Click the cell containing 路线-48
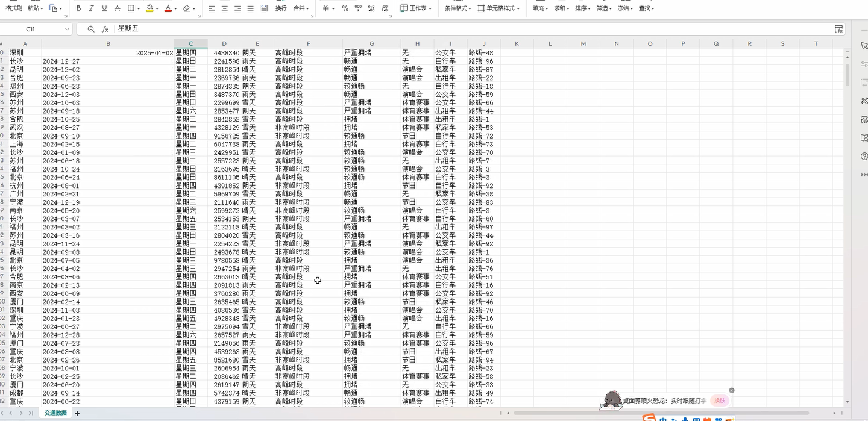 point(483,53)
